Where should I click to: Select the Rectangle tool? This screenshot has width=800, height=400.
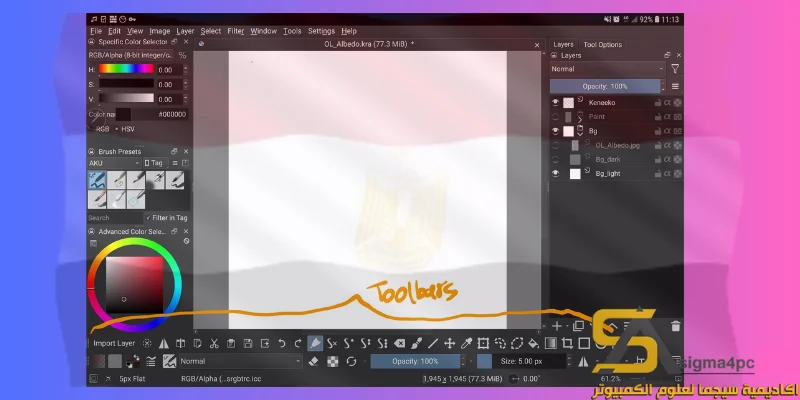tap(584, 343)
